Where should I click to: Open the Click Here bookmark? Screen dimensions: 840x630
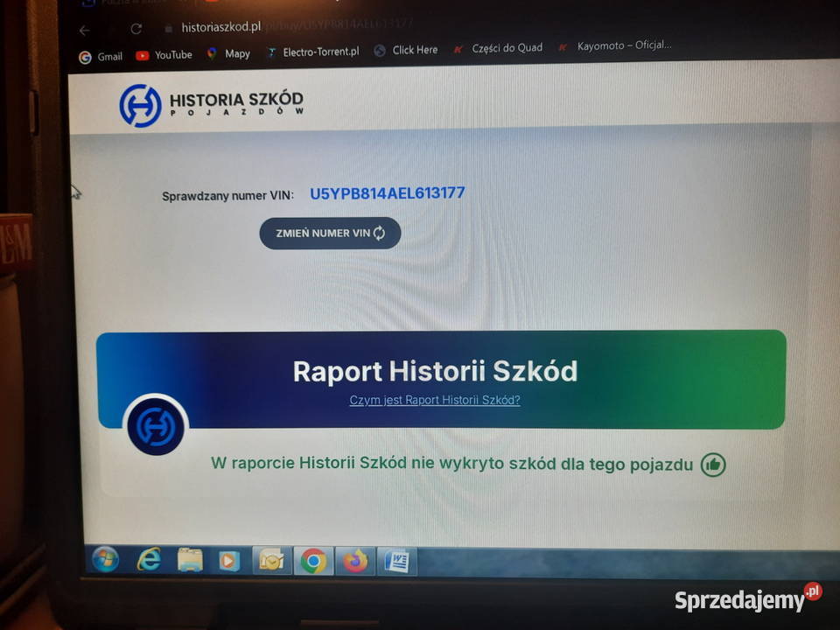[406, 50]
